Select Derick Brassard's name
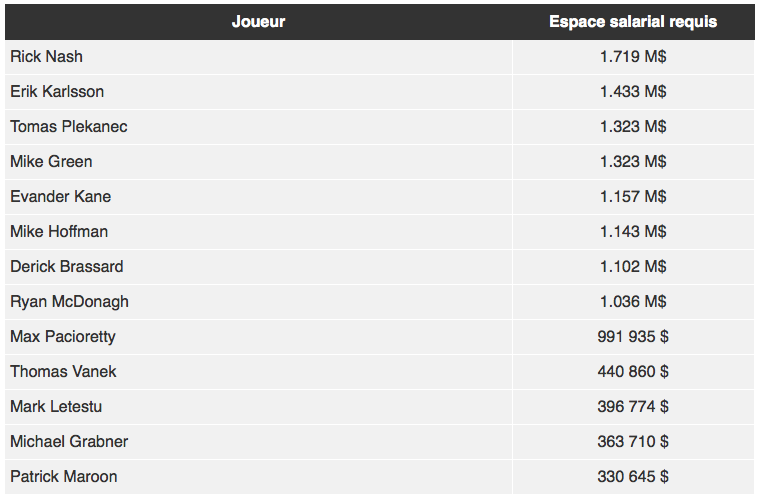The height and width of the screenshot is (500, 759). pos(67,267)
